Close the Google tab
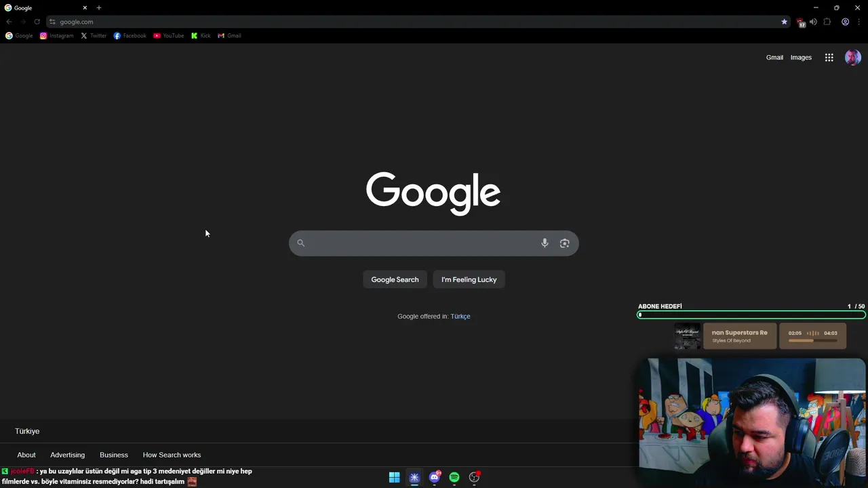 pyautogui.click(x=85, y=7)
